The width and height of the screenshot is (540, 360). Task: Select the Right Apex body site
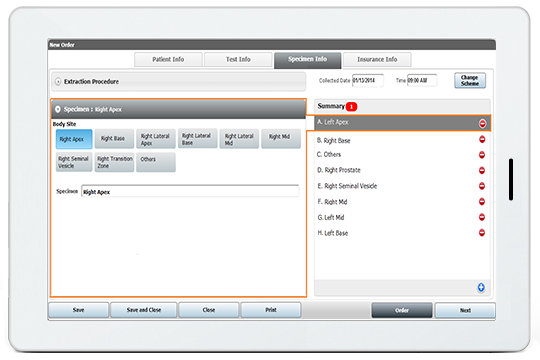(x=74, y=139)
